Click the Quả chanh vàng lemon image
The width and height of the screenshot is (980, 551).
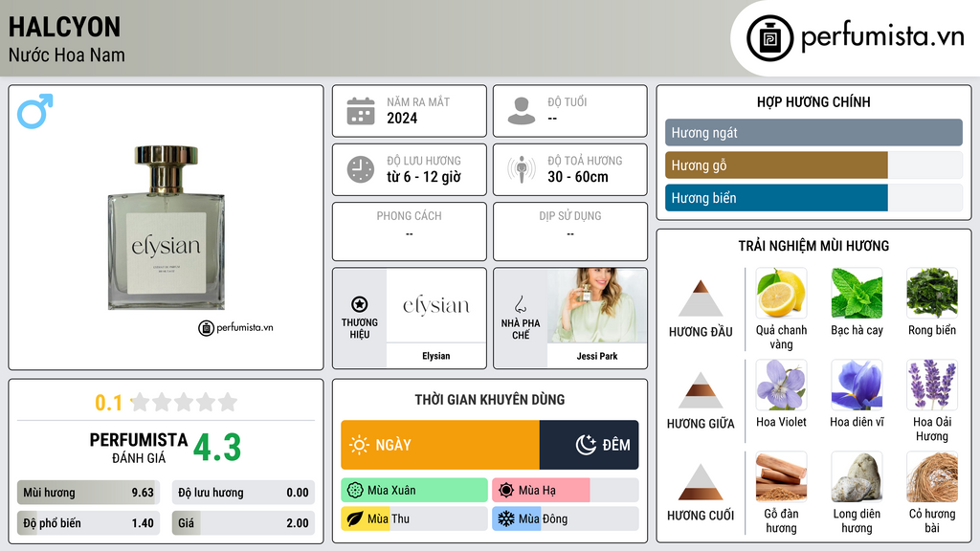click(781, 293)
